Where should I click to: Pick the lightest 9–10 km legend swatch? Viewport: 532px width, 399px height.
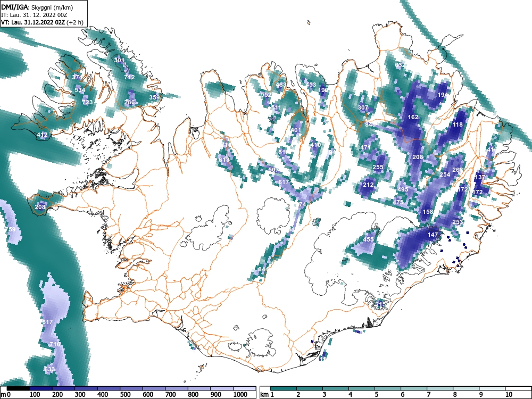coord(492,388)
